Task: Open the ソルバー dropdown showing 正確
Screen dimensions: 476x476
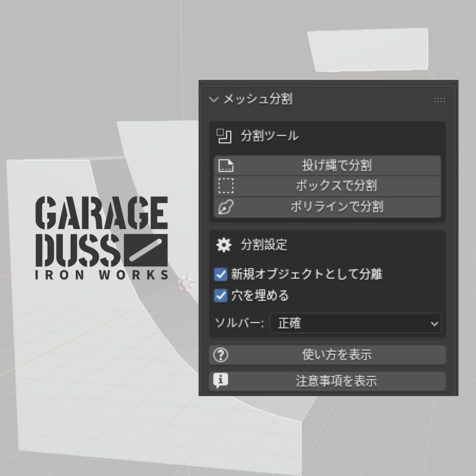Action: (x=356, y=324)
